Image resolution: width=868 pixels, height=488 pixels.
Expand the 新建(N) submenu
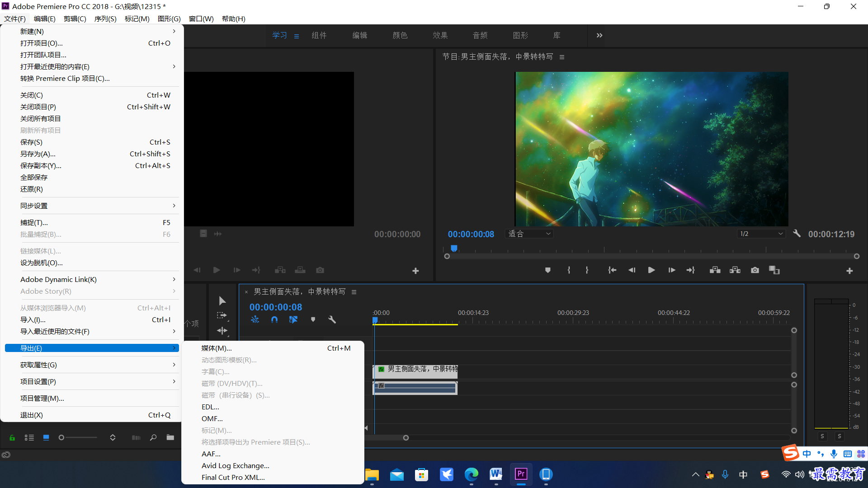(92, 31)
